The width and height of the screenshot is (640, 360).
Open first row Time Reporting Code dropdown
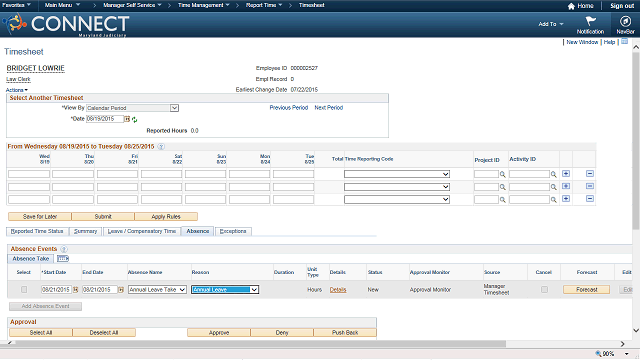click(397, 174)
